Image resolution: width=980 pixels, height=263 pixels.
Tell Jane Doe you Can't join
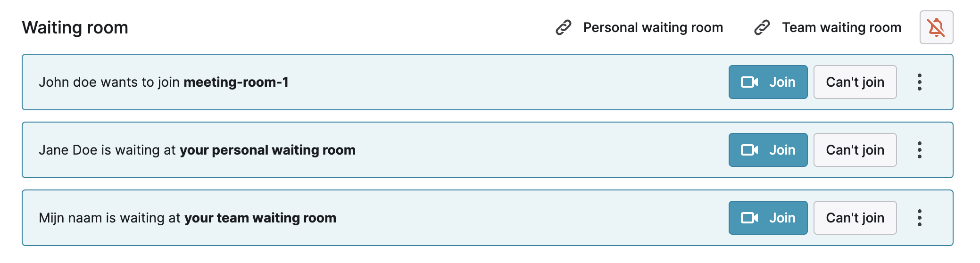(x=855, y=150)
